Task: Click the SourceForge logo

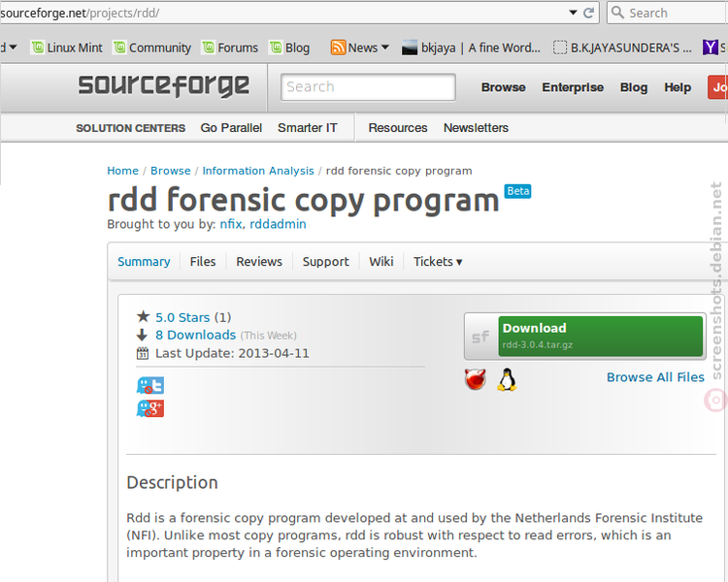Action: coord(163,86)
